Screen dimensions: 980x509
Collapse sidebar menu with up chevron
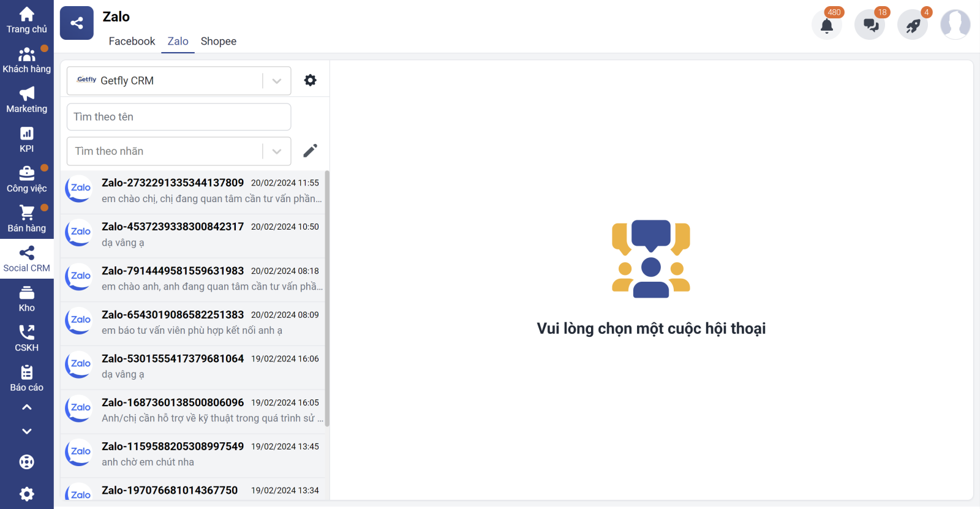pyautogui.click(x=26, y=407)
